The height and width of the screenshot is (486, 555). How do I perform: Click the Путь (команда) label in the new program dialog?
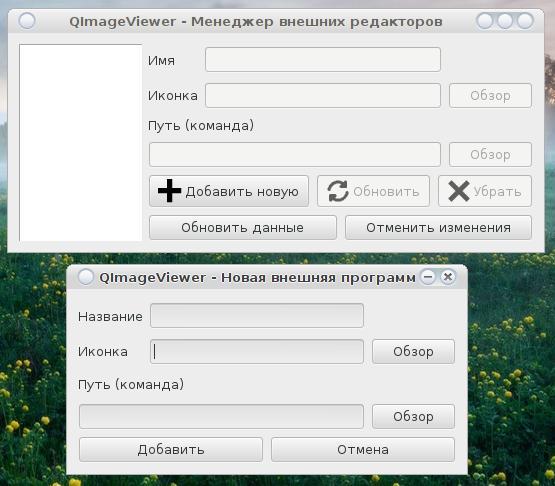pyautogui.click(x=131, y=385)
